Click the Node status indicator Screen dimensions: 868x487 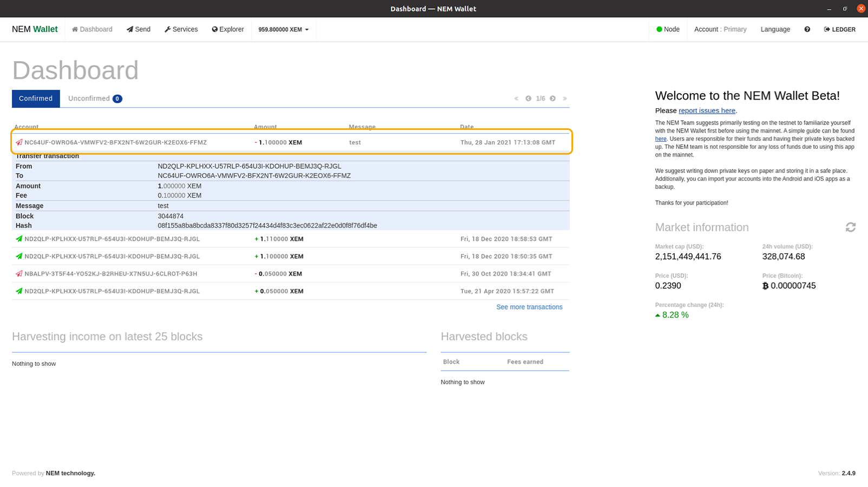click(x=668, y=29)
